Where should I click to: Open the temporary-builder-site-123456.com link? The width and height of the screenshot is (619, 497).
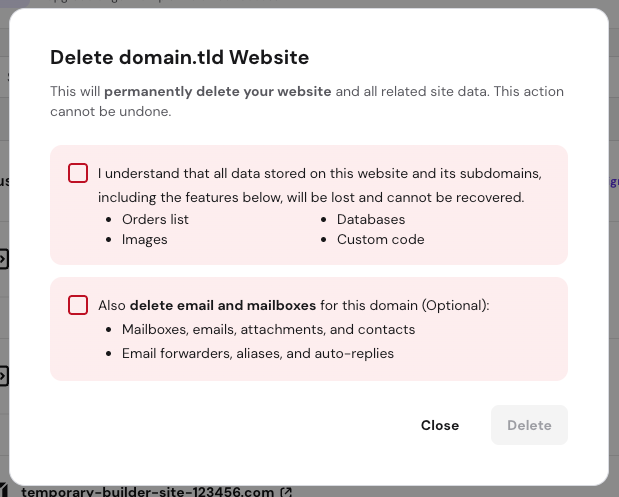coord(148,491)
